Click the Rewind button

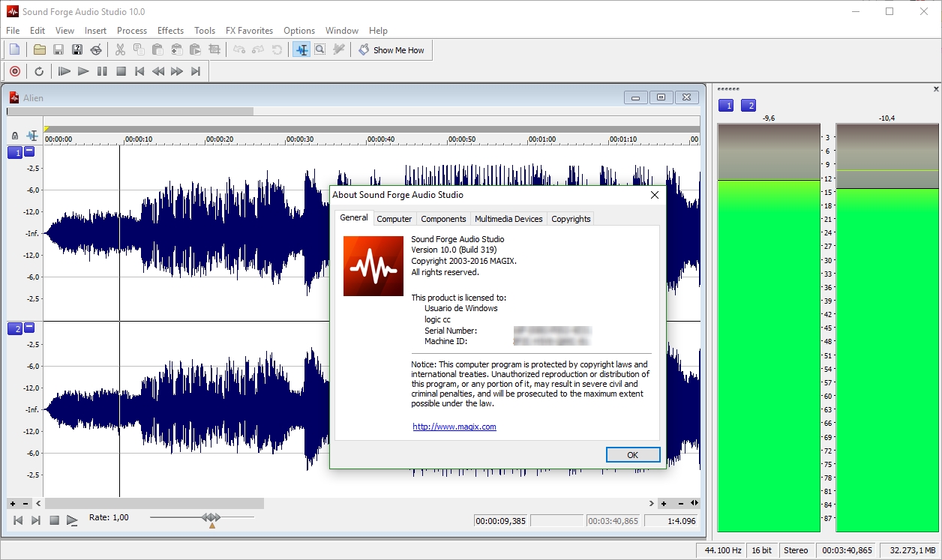pyautogui.click(x=158, y=71)
